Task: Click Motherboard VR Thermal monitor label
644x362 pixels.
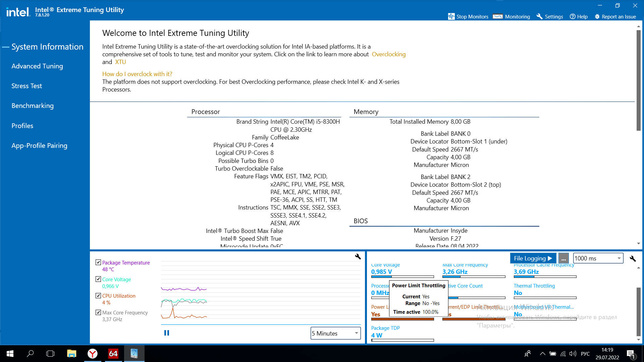Action: [544, 307]
